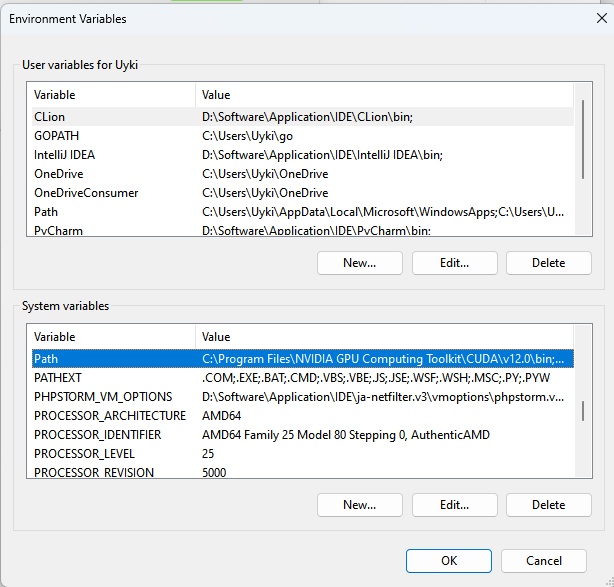Click the AMD64 Family 25 Model 80 value
This screenshot has width=614, height=587.
coord(346,435)
